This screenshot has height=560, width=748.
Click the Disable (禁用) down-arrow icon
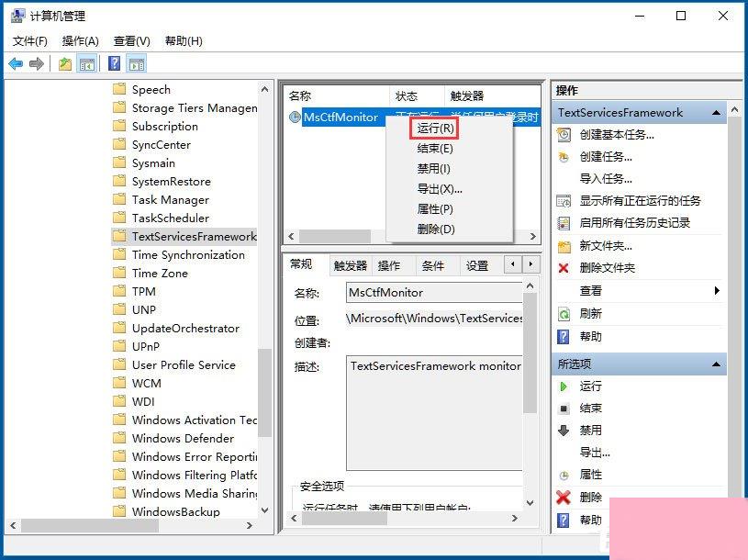(x=564, y=431)
